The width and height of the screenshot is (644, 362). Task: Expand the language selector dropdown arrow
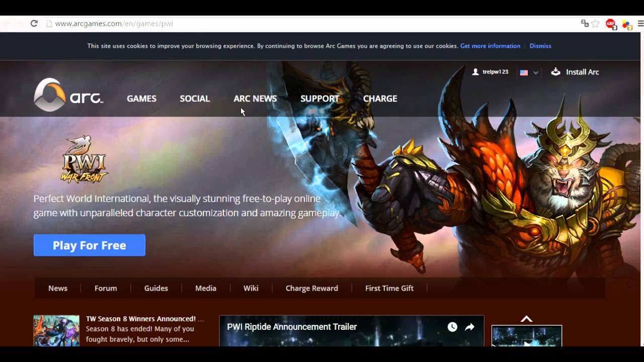click(536, 72)
